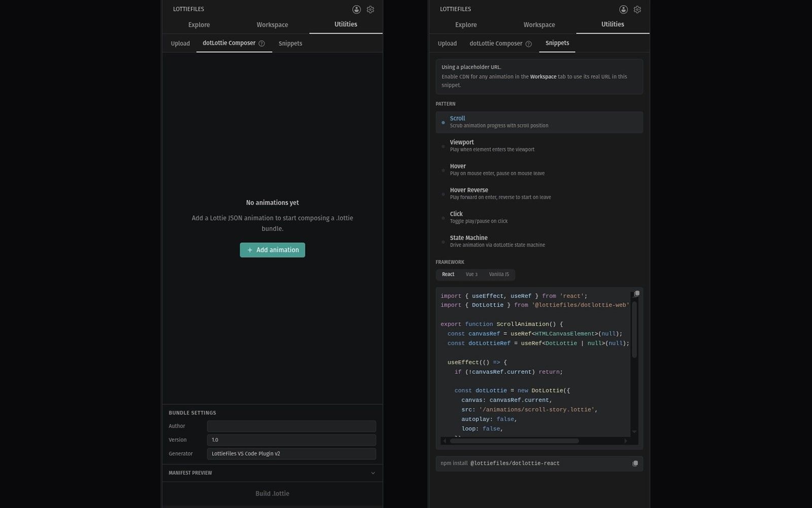Switch to the Explore tab in the right panel

[x=466, y=25]
